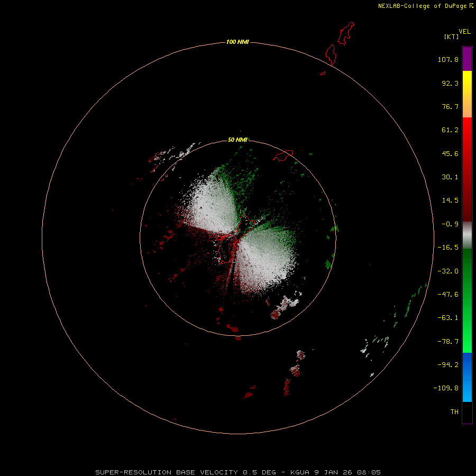Click the 14.5 value on velocity scale

450,200
